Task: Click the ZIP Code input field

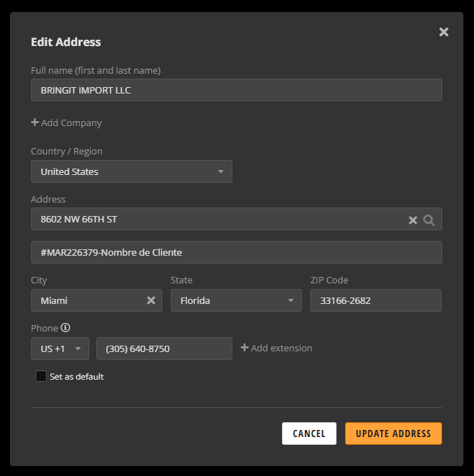Action: click(376, 300)
